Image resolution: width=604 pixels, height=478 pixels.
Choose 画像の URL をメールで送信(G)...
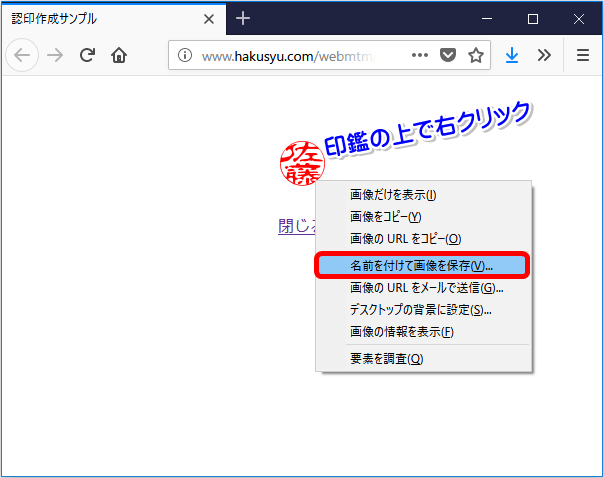coord(424,288)
